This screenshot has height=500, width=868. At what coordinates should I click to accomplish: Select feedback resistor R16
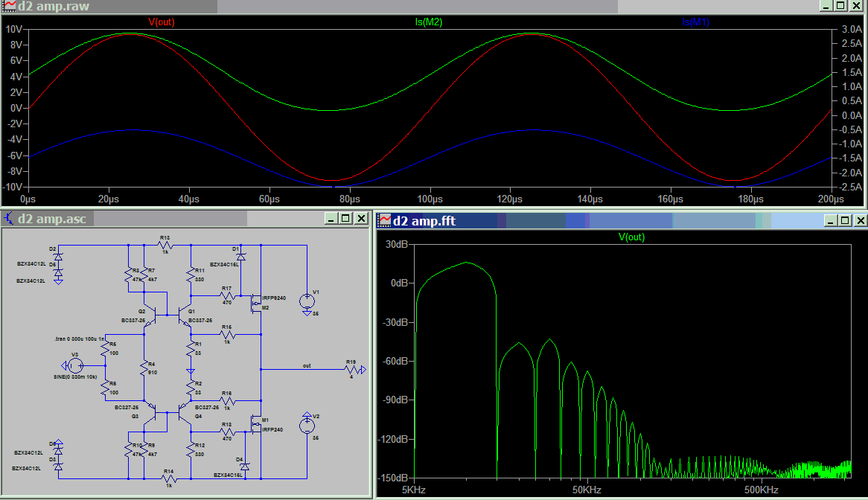227,400
